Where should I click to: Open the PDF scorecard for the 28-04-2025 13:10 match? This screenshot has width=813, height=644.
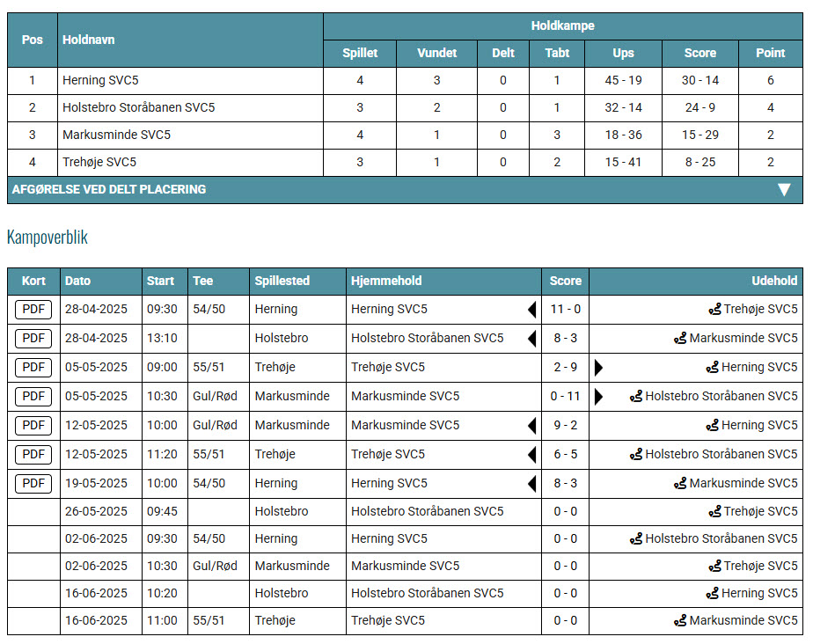33,339
